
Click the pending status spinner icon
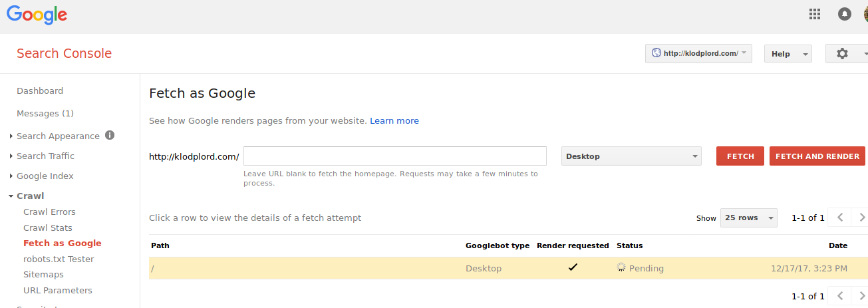(621, 267)
